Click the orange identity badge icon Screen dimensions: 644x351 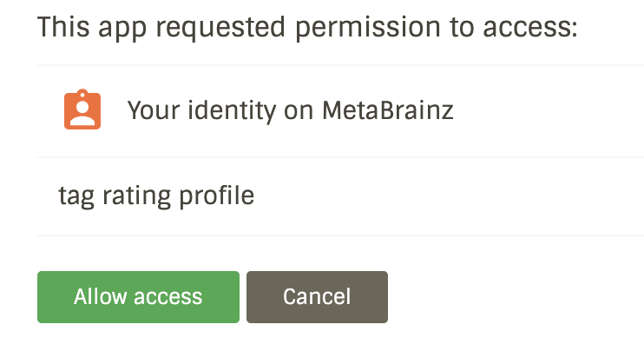(82, 109)
